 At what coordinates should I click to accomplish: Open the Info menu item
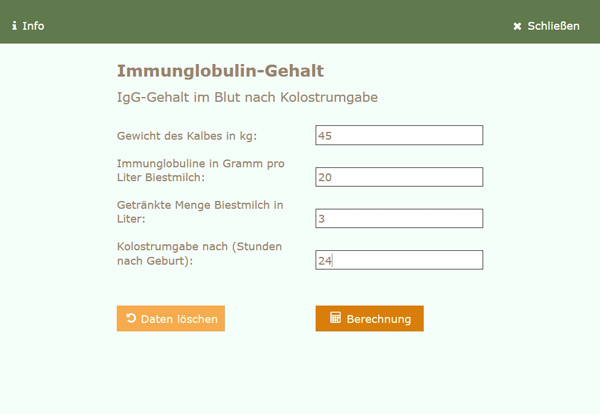click(28, 26)
